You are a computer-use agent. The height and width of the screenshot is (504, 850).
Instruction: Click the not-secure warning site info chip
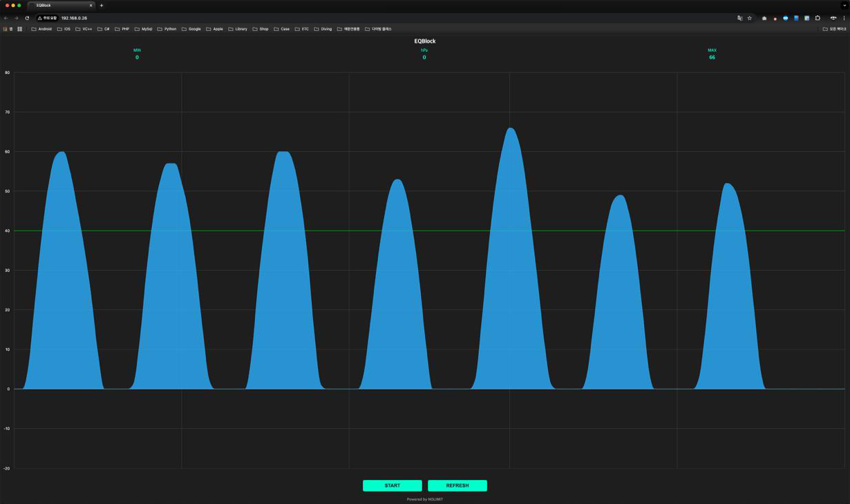click(48, 18)
